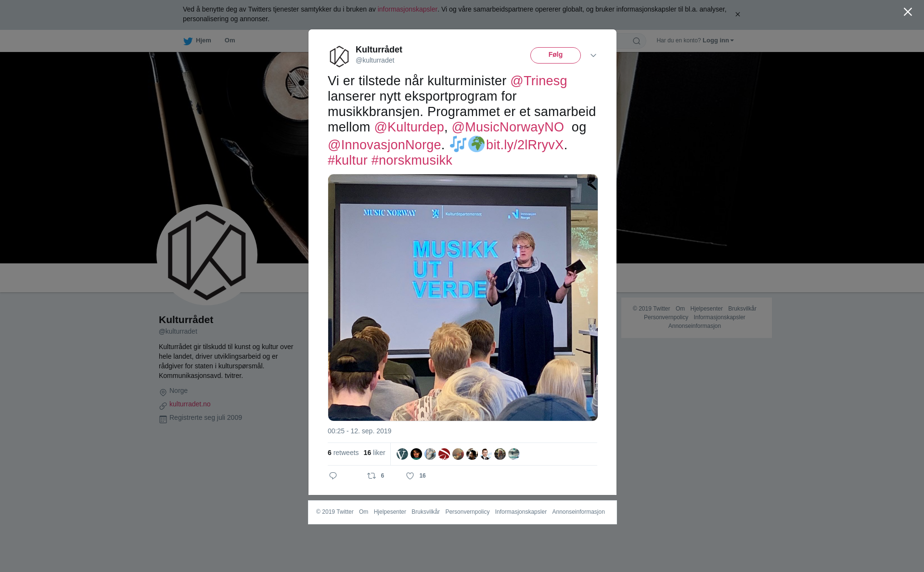The image size is (924, 572).
Task: Click the search magnifier icon
Action: pos(636,41)
